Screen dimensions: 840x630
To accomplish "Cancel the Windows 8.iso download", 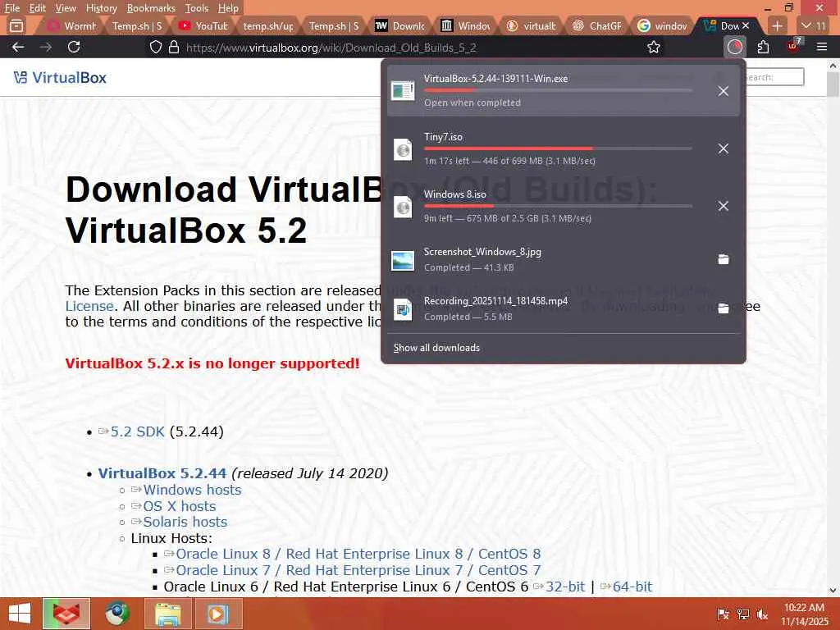I will pyautogui.click(x=724, y=206).
